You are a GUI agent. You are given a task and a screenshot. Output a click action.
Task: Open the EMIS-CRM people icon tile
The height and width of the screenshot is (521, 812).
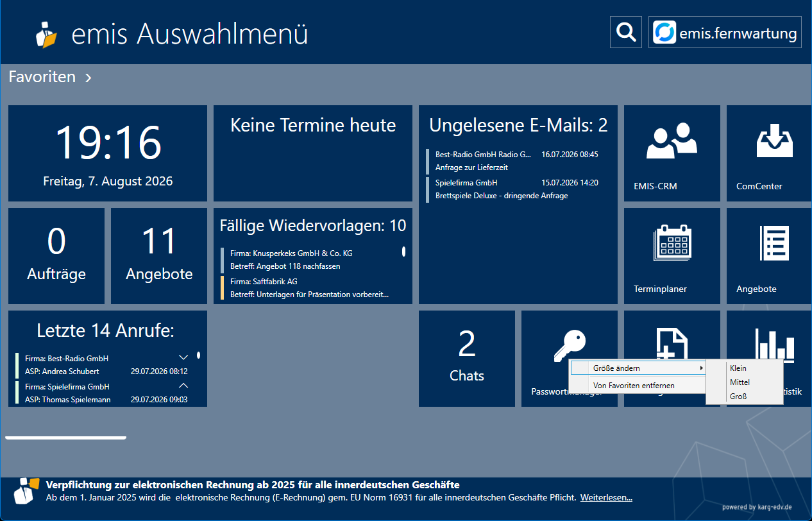[x=672, y=153]
